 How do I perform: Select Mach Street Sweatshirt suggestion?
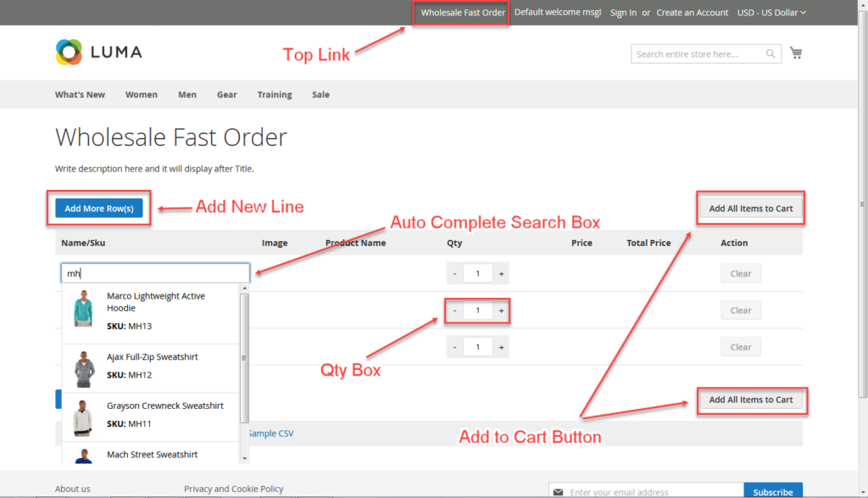pyautogui.click(x=151, y=454)
